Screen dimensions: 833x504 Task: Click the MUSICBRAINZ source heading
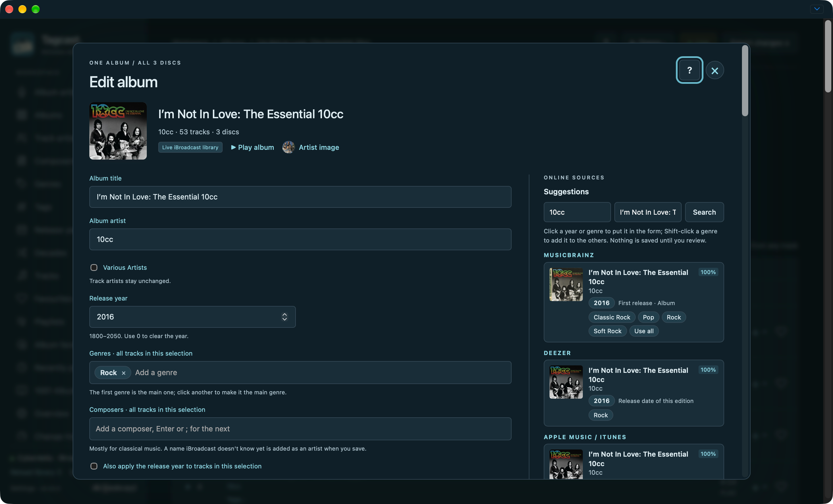[569, 255]
